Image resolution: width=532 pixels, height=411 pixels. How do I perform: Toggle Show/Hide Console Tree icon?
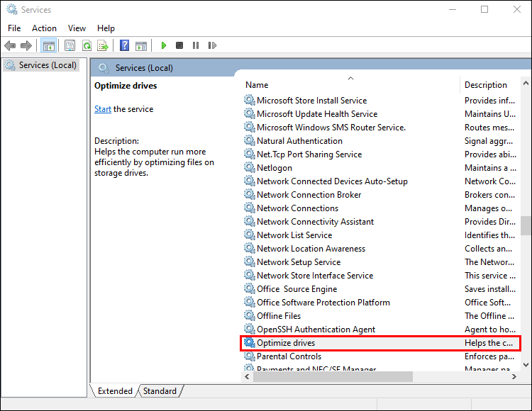(48, 45)
